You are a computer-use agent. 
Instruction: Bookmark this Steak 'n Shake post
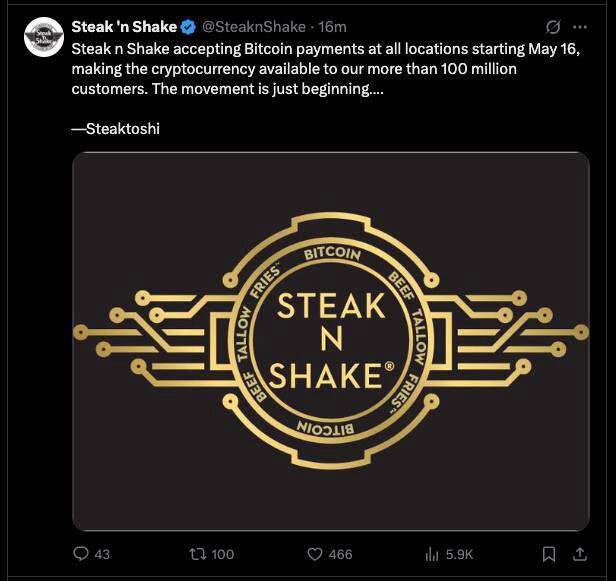pyautogui.click(x=549, y=554)
